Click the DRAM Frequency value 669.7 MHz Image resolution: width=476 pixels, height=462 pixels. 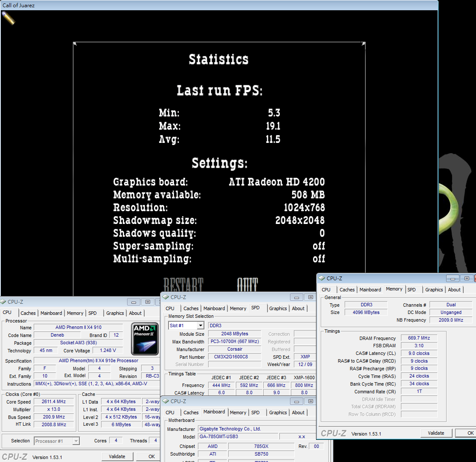419,338
